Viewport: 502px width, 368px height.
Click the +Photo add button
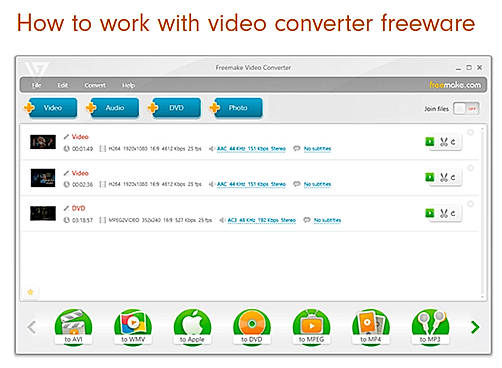[236, 108]
